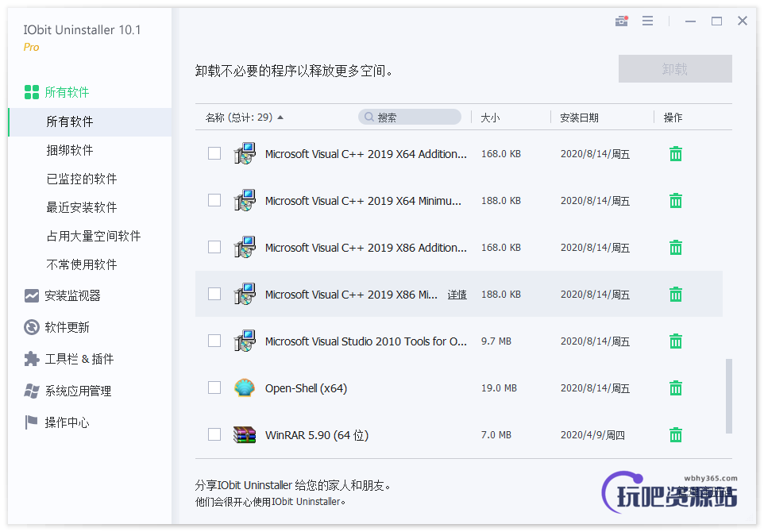This screenshot has height=532, width=764.
Task: Delete Visual C++ 2019 X64 Additional via trash icon
Action: click(676, 154)
